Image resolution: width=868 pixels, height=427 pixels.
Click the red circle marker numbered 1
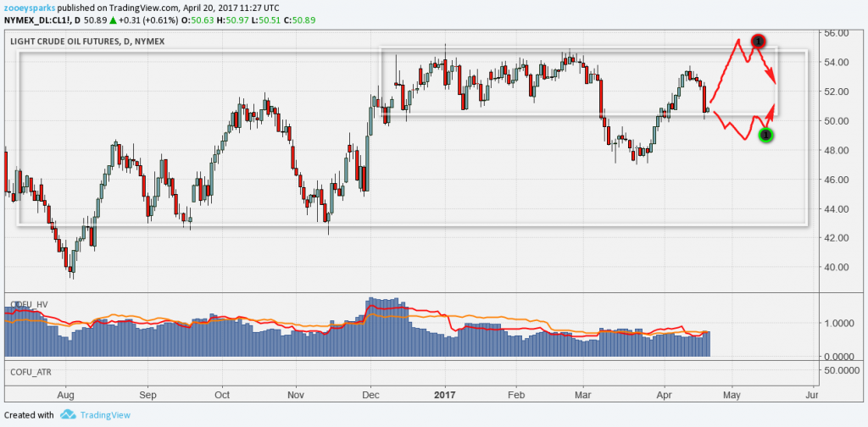coord(759,41)
